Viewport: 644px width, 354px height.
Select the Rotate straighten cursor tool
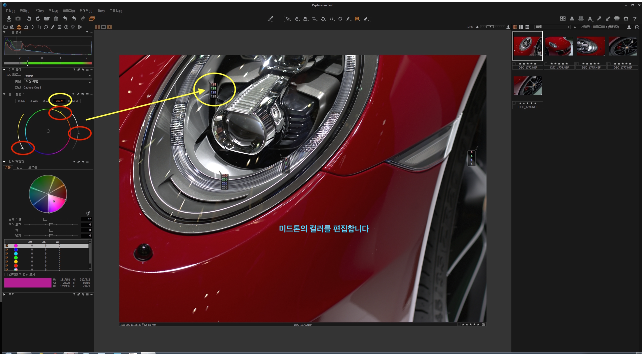(323, 19)
